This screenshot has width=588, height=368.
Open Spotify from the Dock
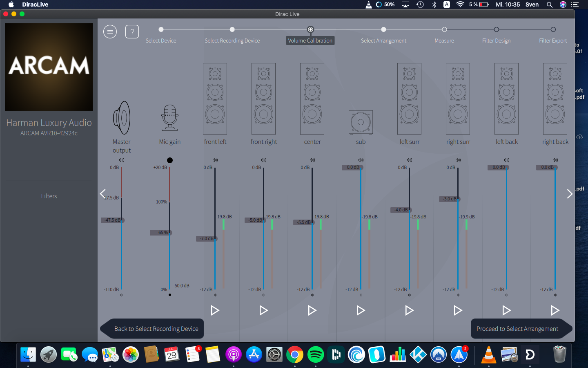[315, 355]
